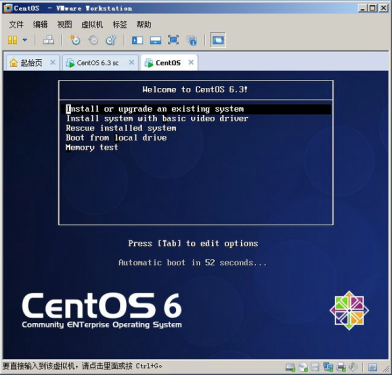The width and height of the screenshot is (392, 375).
Task: Close the 起始页 tab
Action: coord(53,62)
